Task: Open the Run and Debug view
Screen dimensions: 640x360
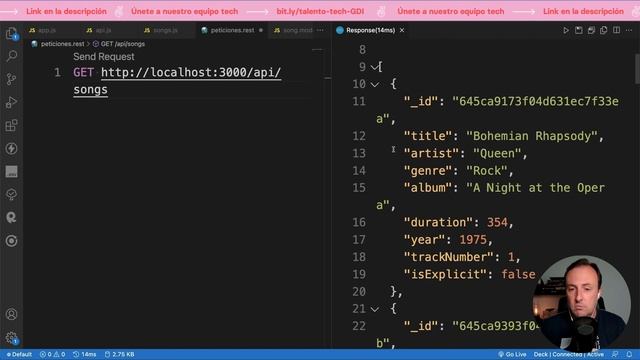Action: click(x=11, y=102)
